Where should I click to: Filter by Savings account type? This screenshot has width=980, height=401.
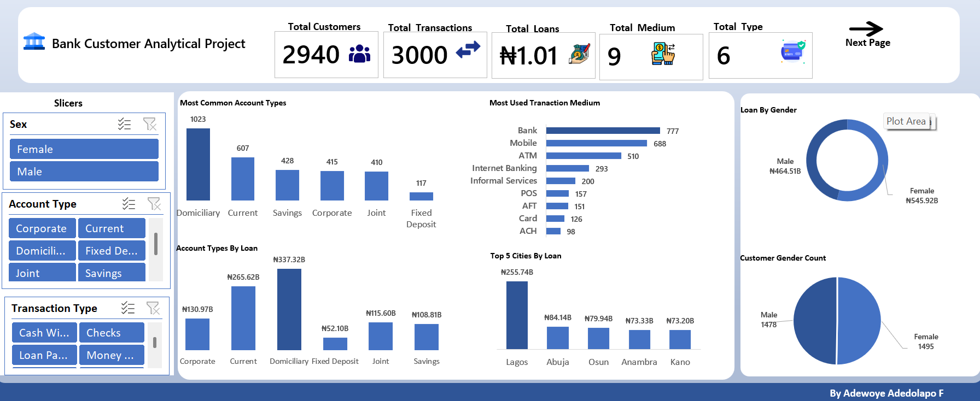coord(112,272)
